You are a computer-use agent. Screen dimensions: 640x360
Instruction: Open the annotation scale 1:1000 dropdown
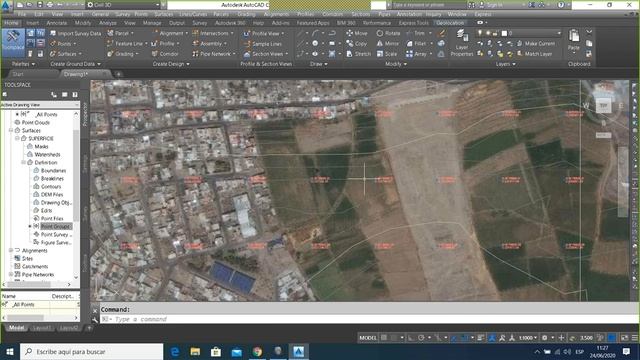[x=528, y=338]
